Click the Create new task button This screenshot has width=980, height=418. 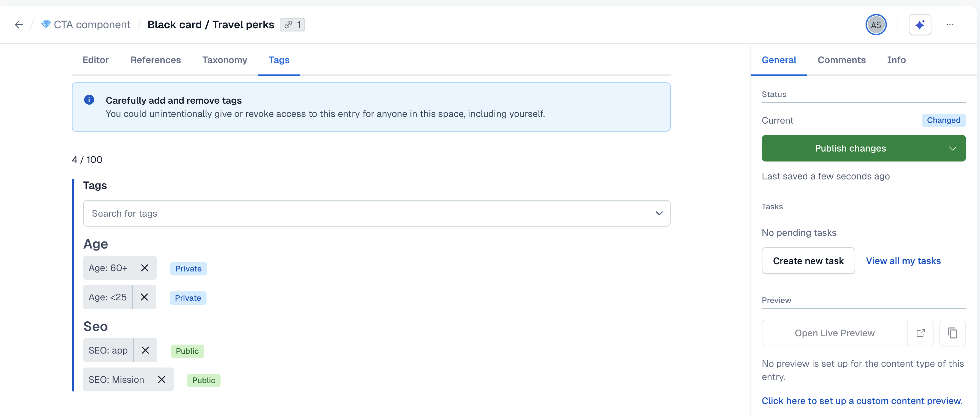808,261
